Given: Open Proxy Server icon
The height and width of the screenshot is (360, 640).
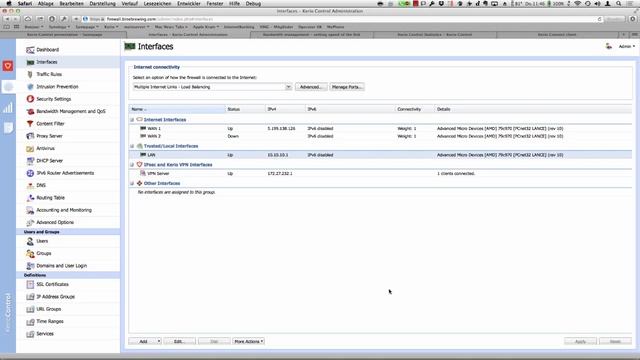Looking at the screenshot, I should [x=30, y=136].
